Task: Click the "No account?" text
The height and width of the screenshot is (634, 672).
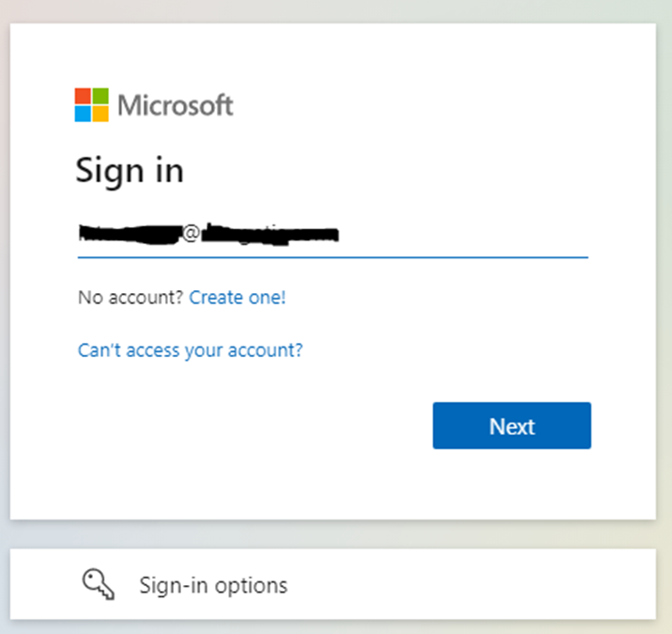Action: 130,298
